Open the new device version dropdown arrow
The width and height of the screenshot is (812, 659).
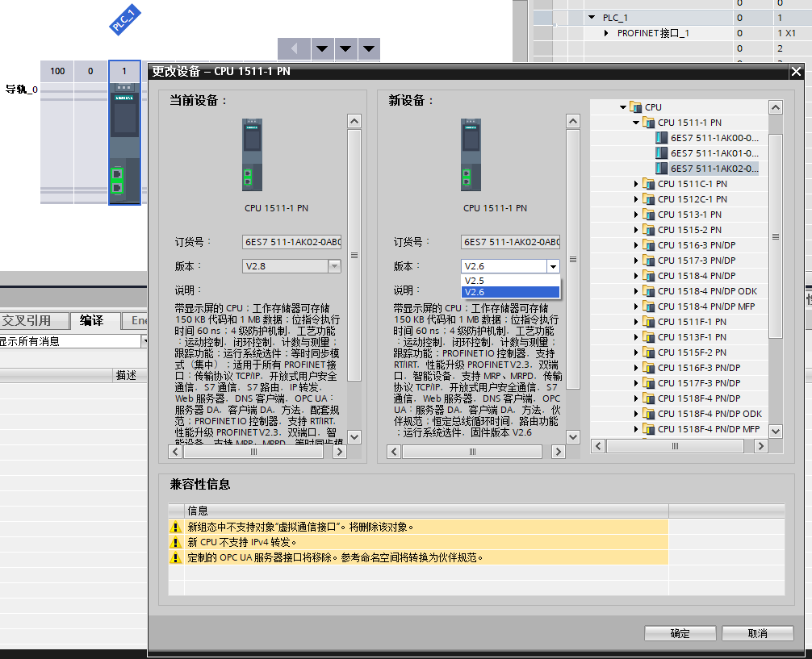click(x=553, y=266)
